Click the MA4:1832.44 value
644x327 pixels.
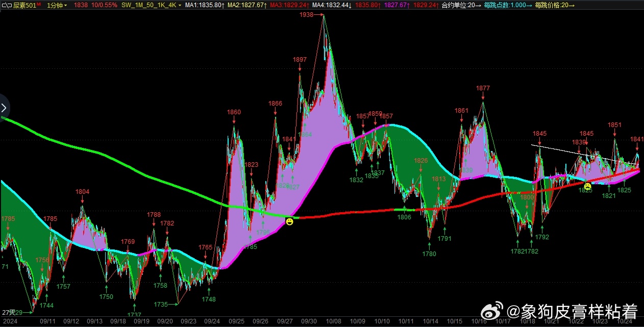332,5
